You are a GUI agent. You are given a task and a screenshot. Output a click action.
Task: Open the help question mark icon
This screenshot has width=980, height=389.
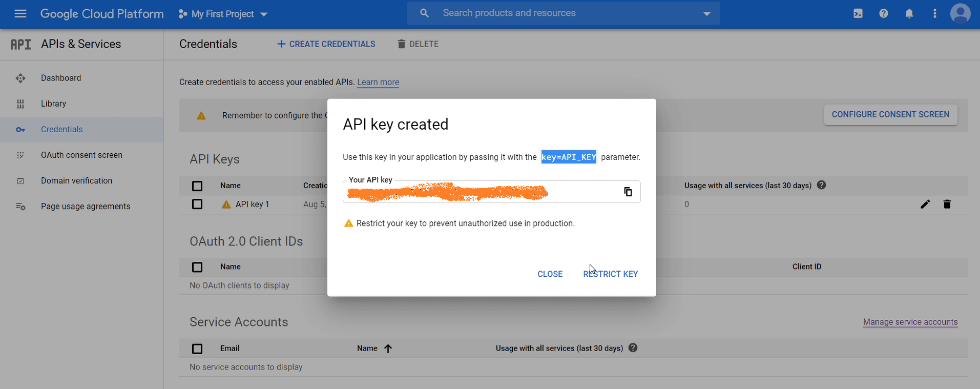[x=884, y=14]
